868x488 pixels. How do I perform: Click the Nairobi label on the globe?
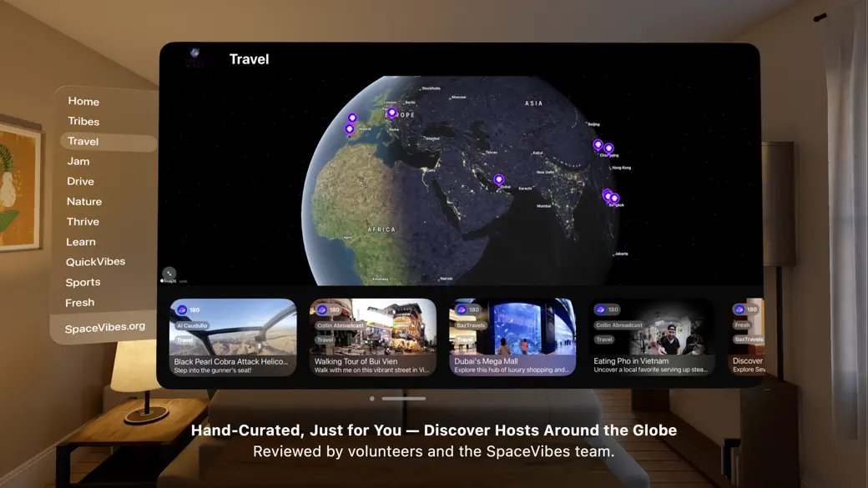(x=447, y=279)
